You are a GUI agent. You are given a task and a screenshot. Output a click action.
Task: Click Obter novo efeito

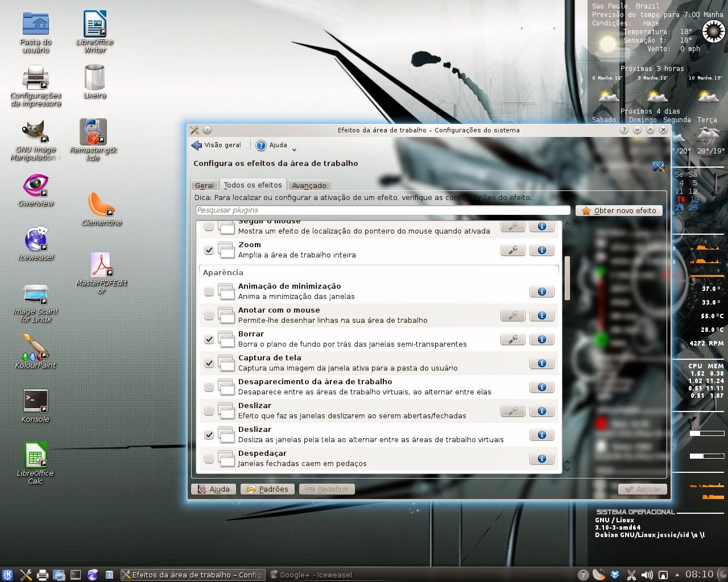(619, 210)
